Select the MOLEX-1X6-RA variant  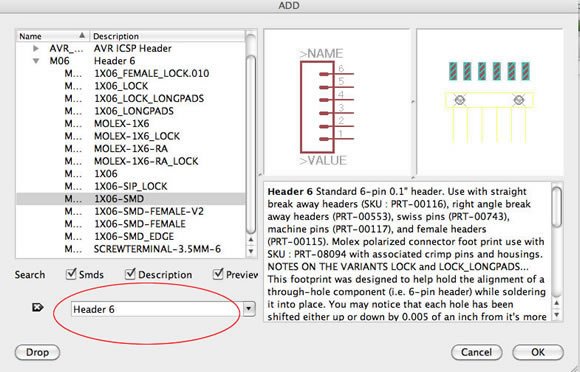pos(131,149)
